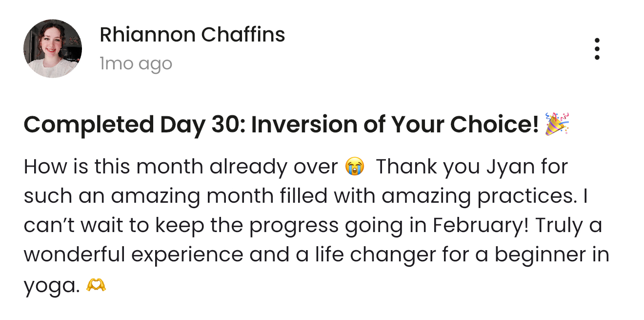Click "Inversion of Your Choice!" in the heading

pos(394,125)
